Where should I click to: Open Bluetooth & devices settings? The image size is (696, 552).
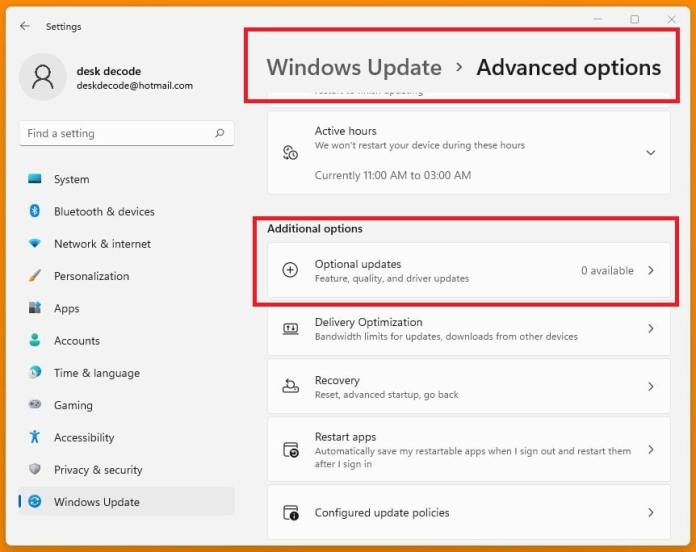127,211
